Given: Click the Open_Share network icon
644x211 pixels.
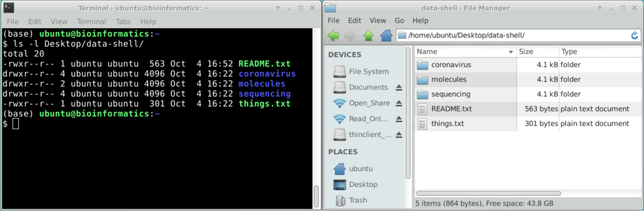Looking at the screenshot, I should [x=340, y=103].
